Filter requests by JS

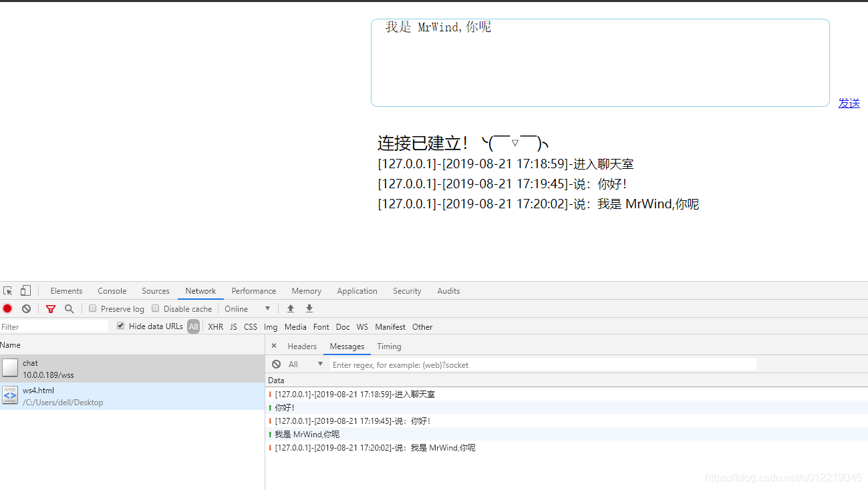(233, 326)
